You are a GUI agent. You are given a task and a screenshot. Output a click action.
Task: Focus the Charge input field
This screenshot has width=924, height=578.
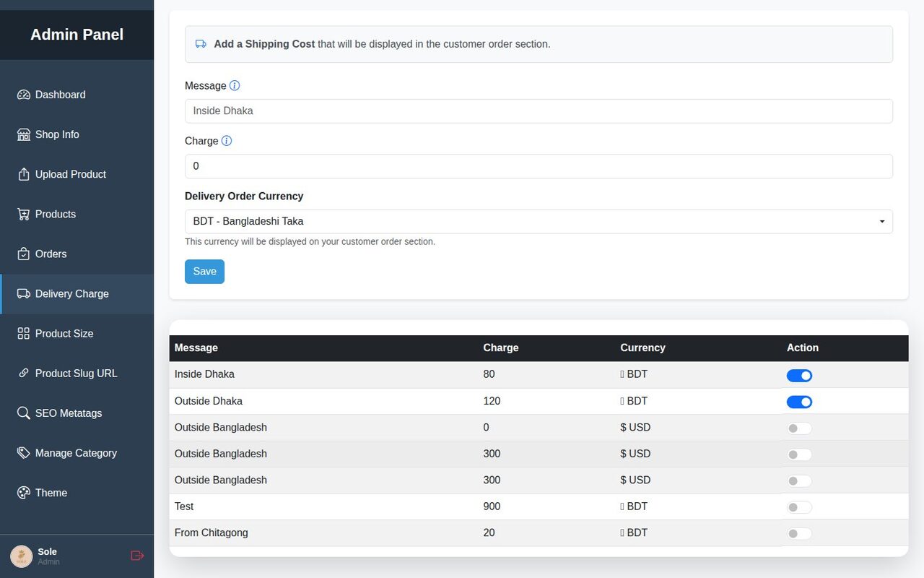[539, 166]
